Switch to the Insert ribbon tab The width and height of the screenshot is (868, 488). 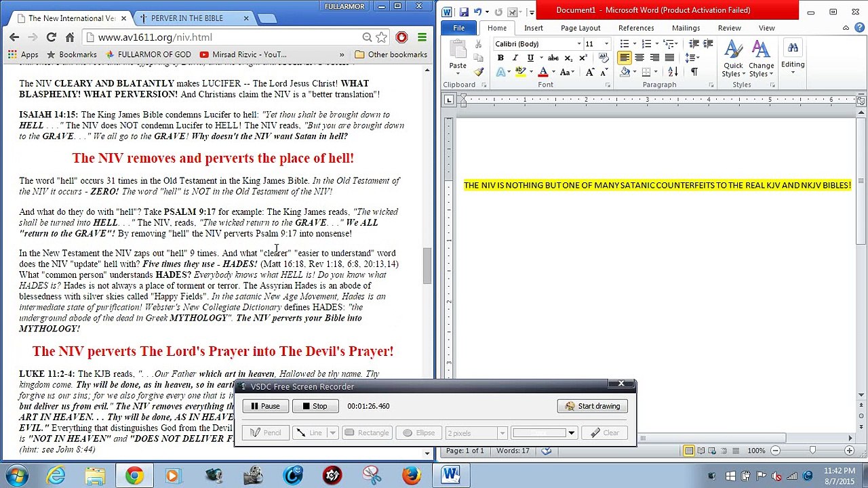[x=534, y=28]
